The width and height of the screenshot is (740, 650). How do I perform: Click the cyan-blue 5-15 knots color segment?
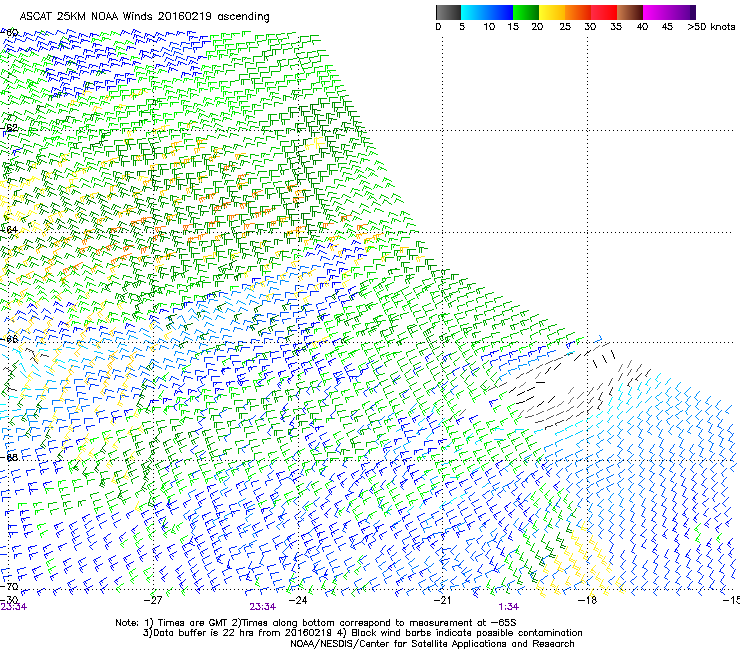[487, 12]
